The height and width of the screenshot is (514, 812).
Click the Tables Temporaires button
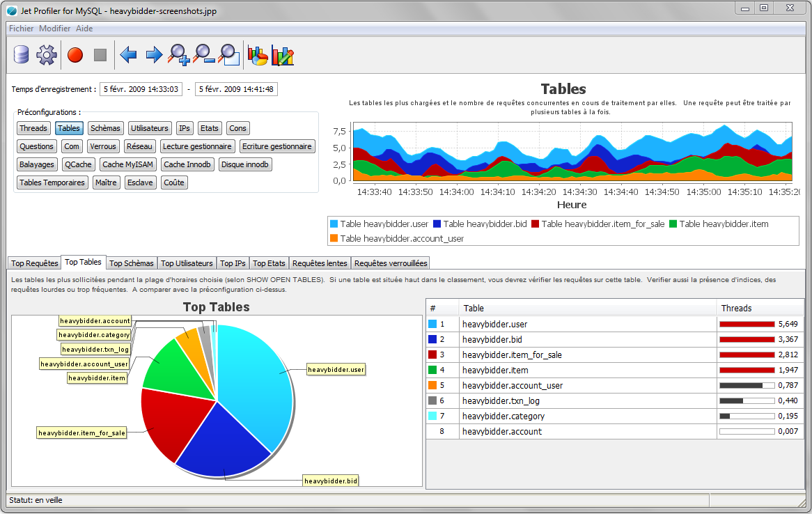52,182
